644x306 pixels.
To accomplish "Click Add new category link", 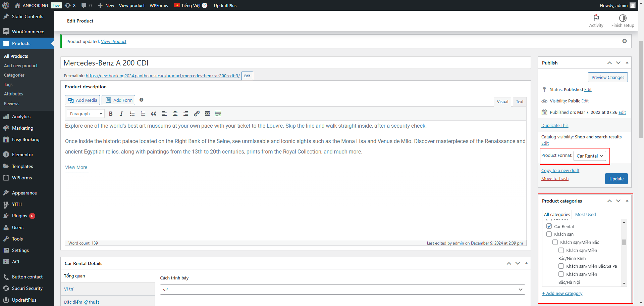I will 562,293.
